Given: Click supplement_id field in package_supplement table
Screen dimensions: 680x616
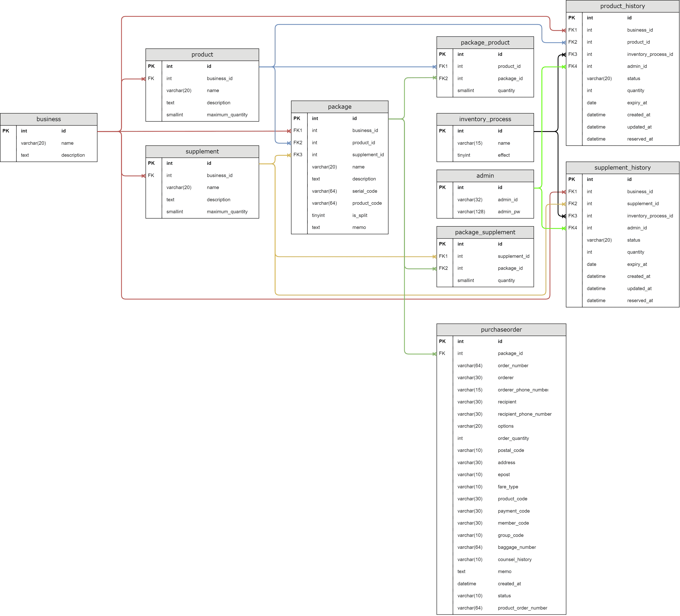Looking at the screenshot, I should click(x=513, y=256).
